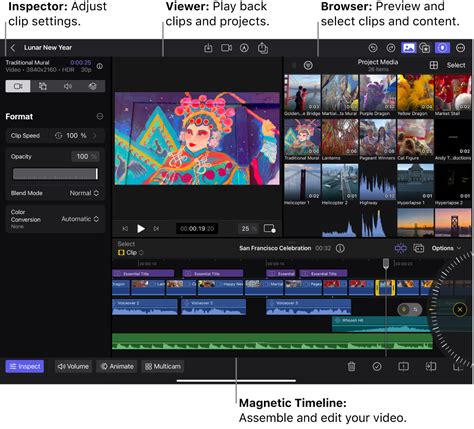This screenshot has width=474, height=429.
Task: Click the viewer timecode 00:00:19:20
Action: tap(197, 229)
